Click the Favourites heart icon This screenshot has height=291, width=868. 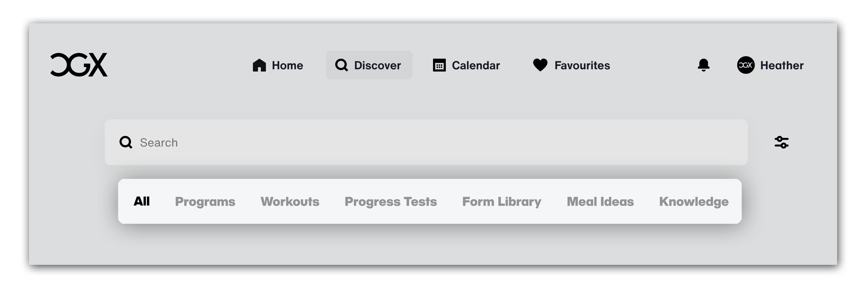(x=540, y=65)
